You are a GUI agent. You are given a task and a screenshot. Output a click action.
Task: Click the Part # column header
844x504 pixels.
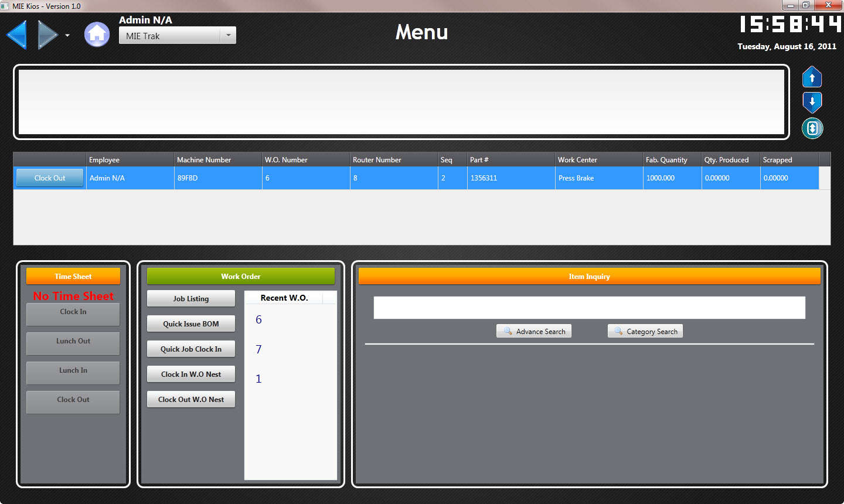coord(511,159)
